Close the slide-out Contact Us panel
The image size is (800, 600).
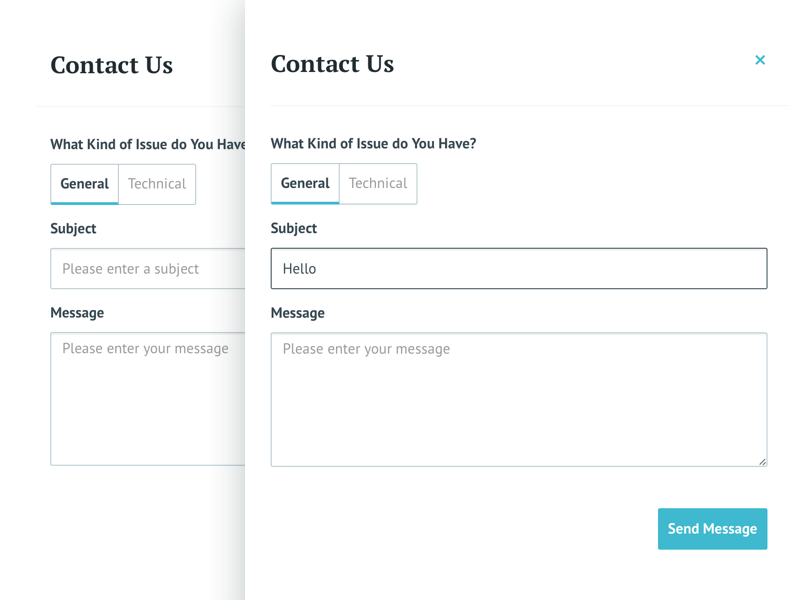click(760, 60)
